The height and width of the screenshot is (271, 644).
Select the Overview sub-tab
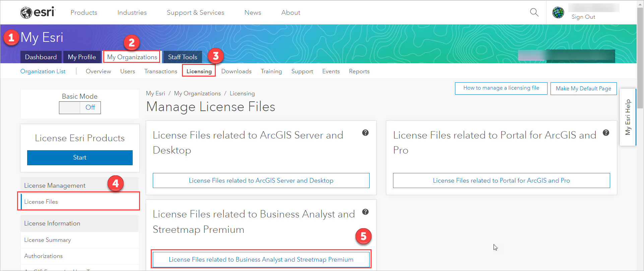tap(98, 71)
